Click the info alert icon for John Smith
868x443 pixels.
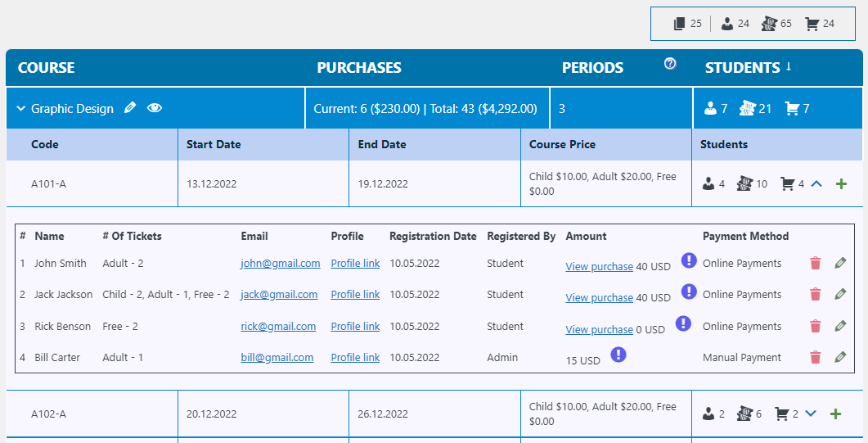(689, 260)
